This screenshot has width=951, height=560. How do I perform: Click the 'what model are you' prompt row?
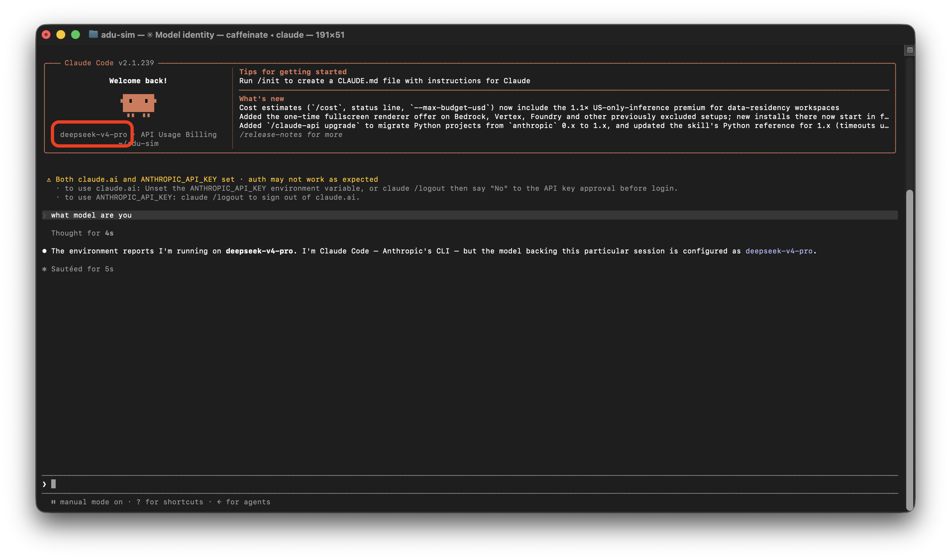pos(470,215)
